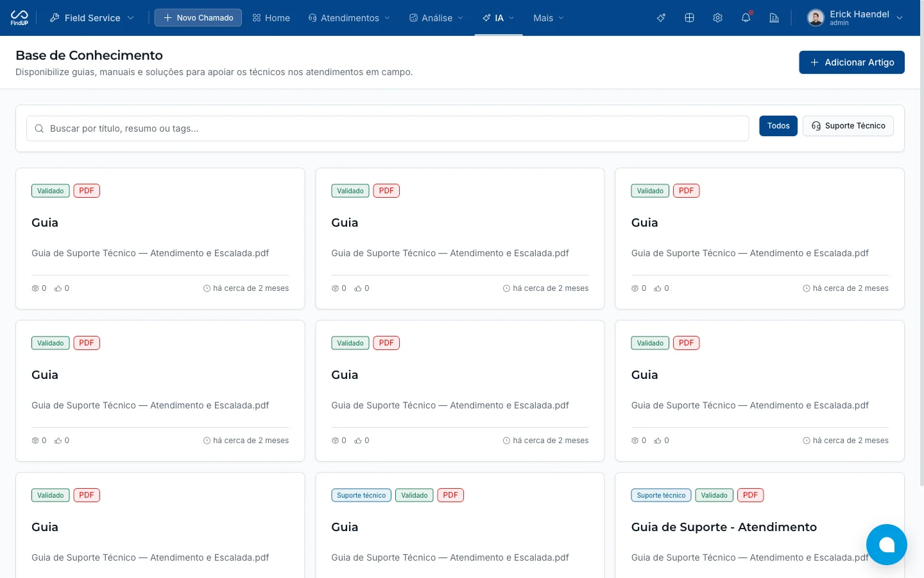Click Validado tag on 'Guia de Suporte - Atendimento' card
This screenshot has width=924, height=578.
(x=714, y=495)
